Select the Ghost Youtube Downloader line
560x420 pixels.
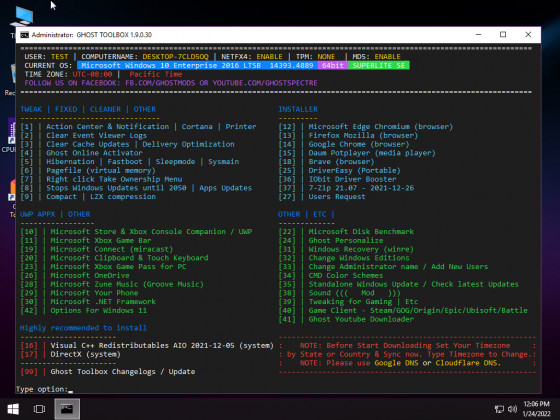tap(346, 319)
